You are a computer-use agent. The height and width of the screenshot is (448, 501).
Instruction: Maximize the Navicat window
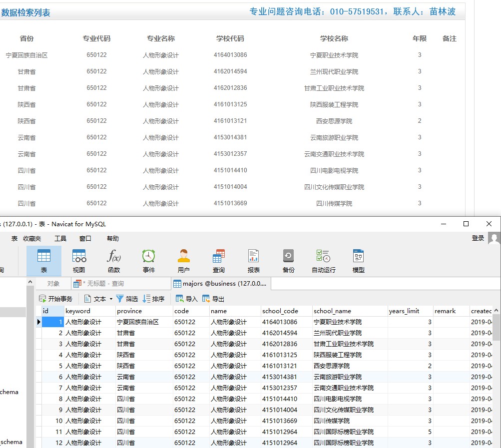[x=466, y=224]
